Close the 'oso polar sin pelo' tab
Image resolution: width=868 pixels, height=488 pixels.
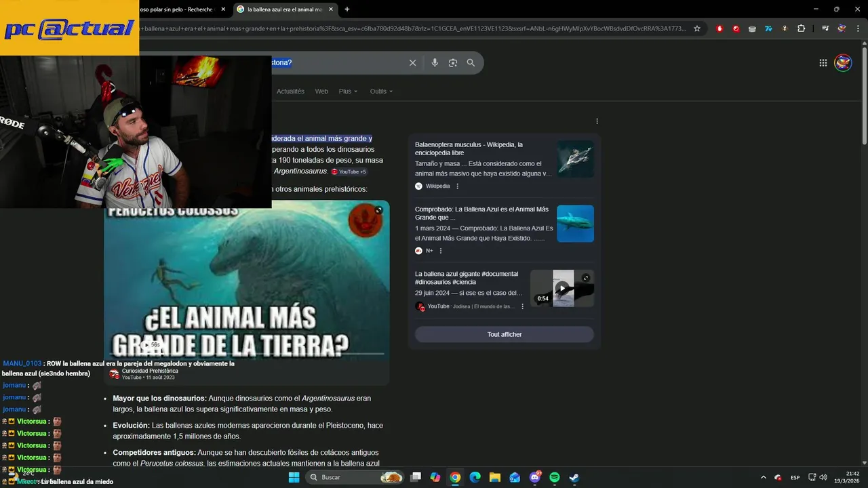pos(223,9)
